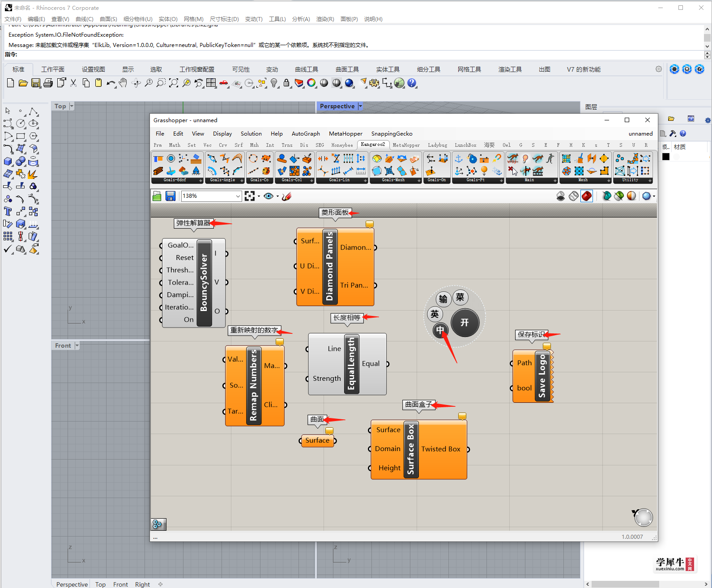The width and height of the screenshot is (712, 588).
Task: Toggle the eye preview settings in Grasshopper
Action: tap(269, 196)
